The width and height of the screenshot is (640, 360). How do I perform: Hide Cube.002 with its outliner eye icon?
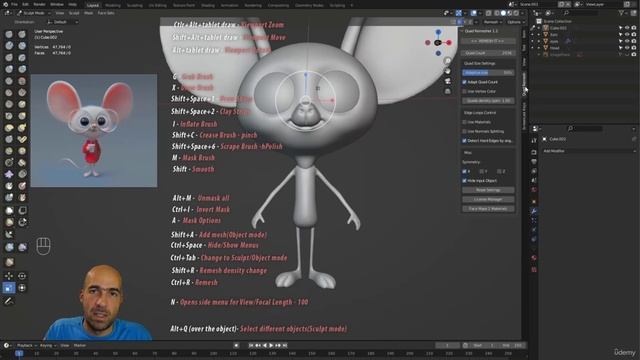click(627, 28)
